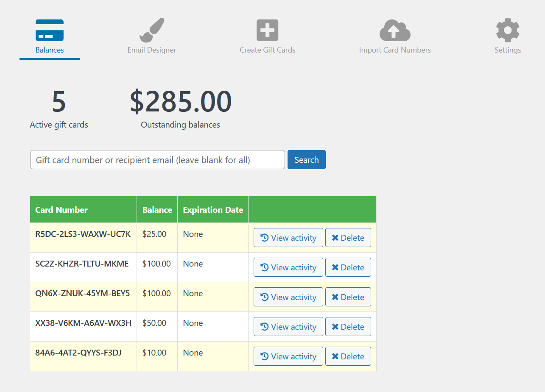Click the $100.00 balance for QN6X-ZNUK-45YM-BEY5
Viewport: 545px width, 392px height.
157,293
